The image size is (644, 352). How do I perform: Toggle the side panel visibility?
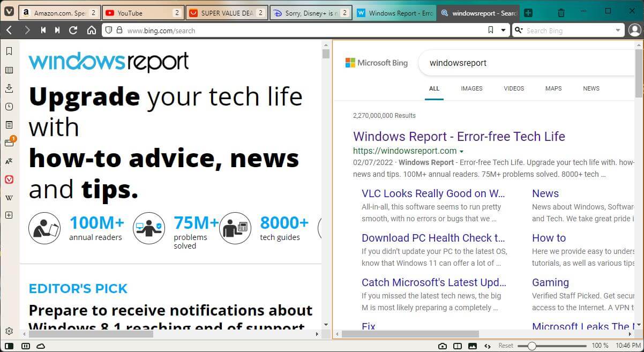(x=9, y=346)
